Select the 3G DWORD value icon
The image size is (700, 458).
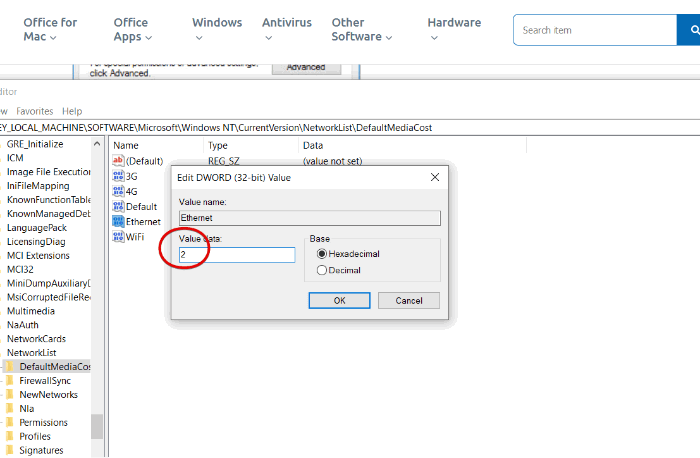click(x=118, y=176)
